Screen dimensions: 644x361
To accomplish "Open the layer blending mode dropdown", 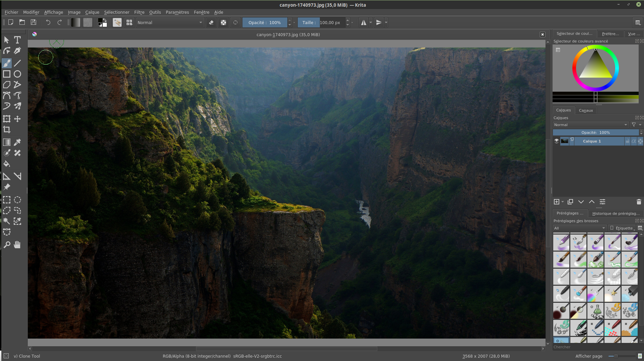I will pyautogui.click(x=591, y=125).
